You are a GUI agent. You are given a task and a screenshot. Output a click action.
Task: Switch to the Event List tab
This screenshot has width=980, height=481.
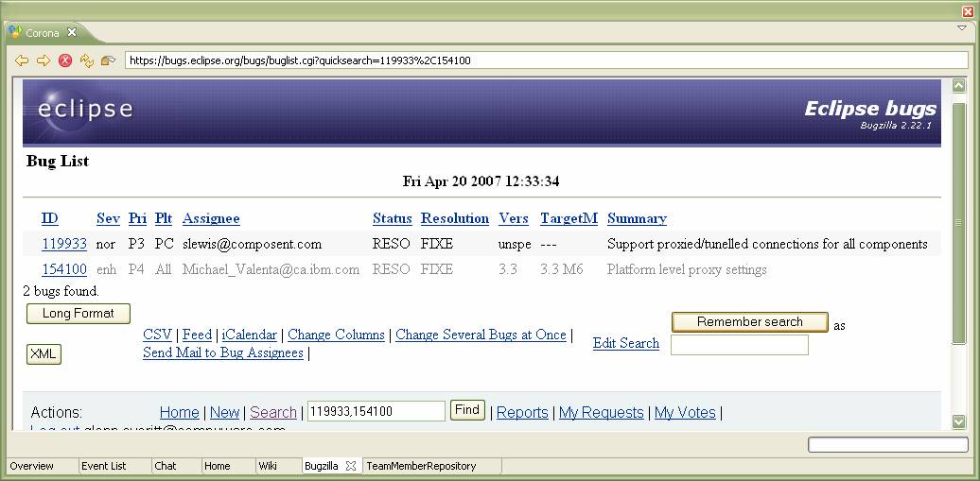104,466
